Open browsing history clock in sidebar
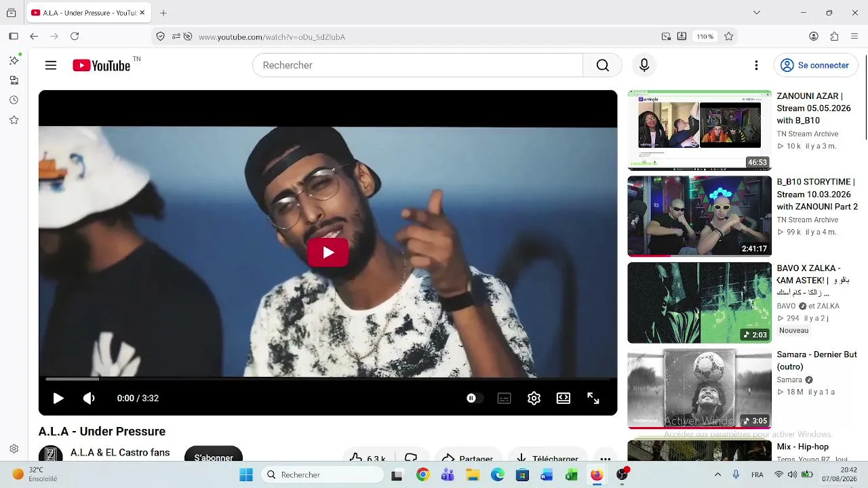868x488 pixels. (14, 100)
